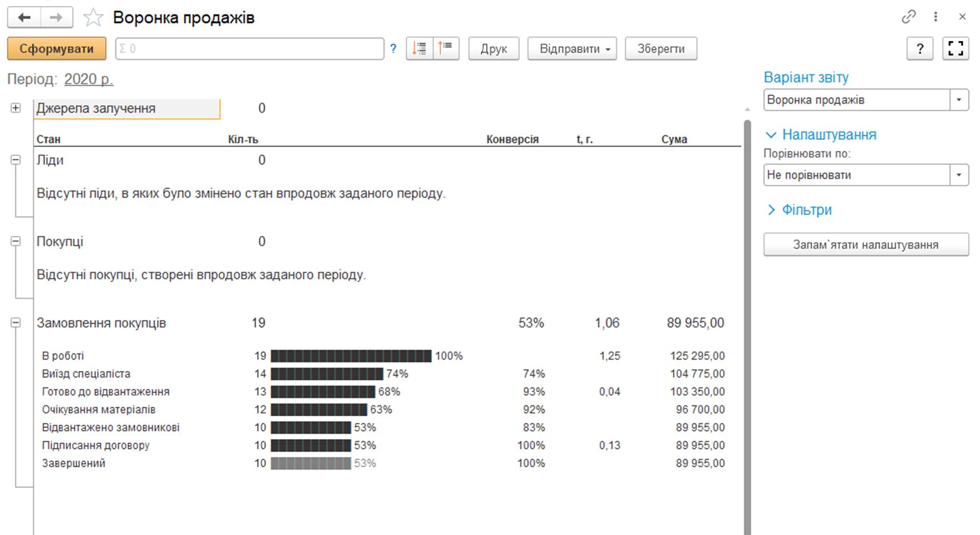980x535 pixels.
Task: Click the gray bar in the Завершений row
Action: pos(311,463)
